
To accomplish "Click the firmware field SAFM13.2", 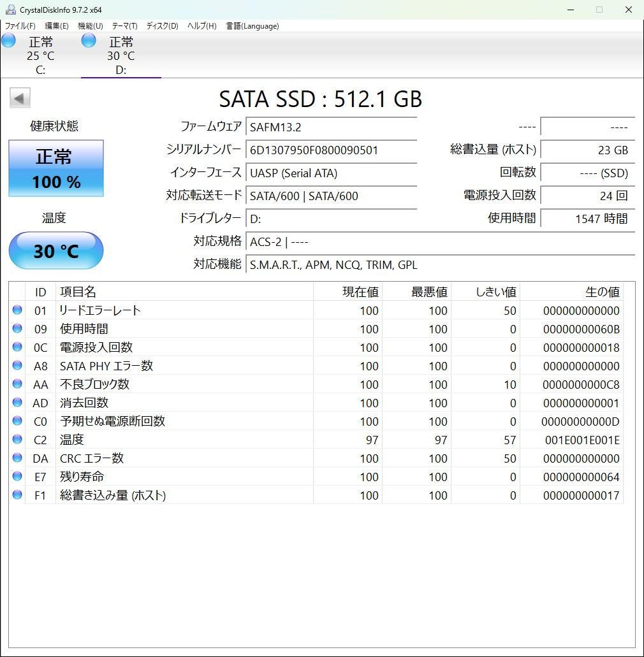I will click(x=331, y=127).
